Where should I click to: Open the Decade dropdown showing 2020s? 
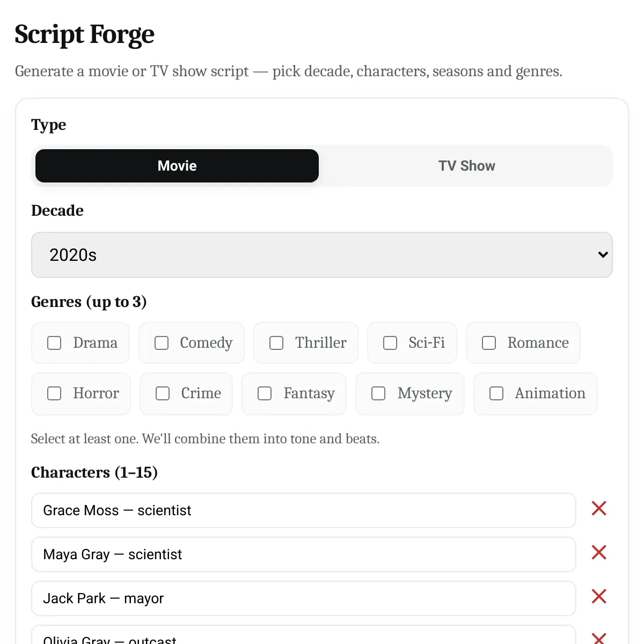coord(321,255)
